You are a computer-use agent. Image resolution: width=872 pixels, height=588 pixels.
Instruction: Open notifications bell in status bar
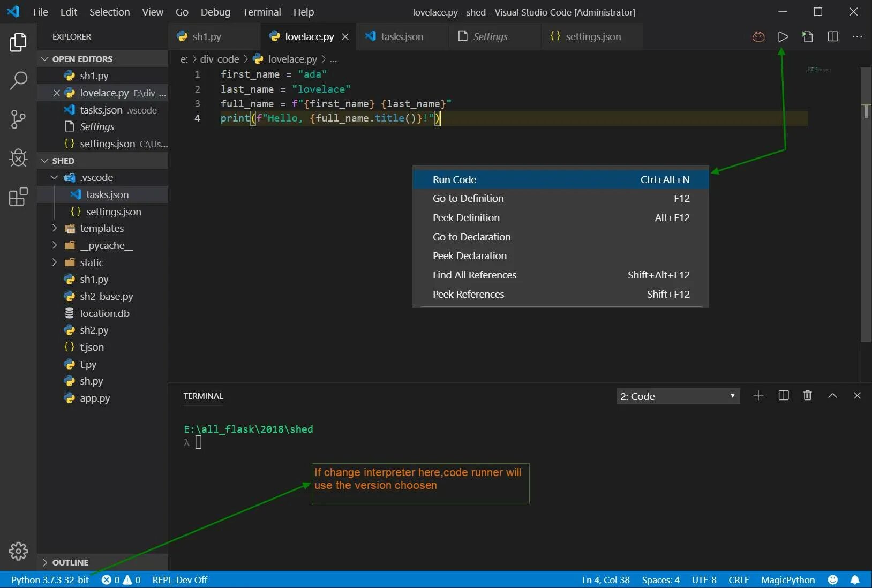[855, 579]
